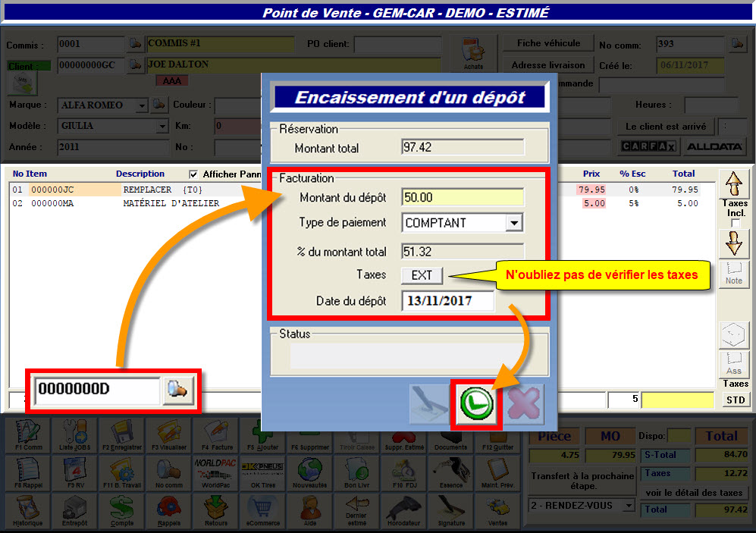Click the % du montant total field
Viewport: 756px width, 533px height.
463,252
